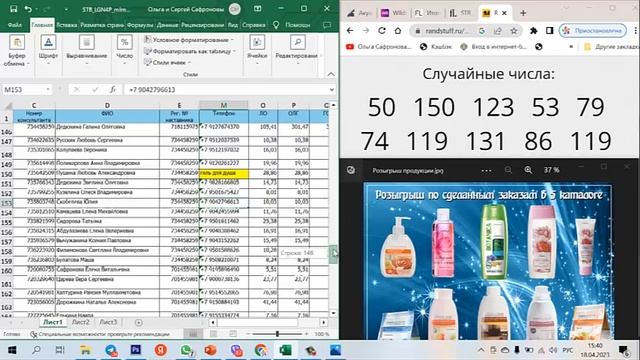This screenshot has width=640, height=360.
Task: Switch to the Рецензирование ribbon tab
Action: point(202,25)
